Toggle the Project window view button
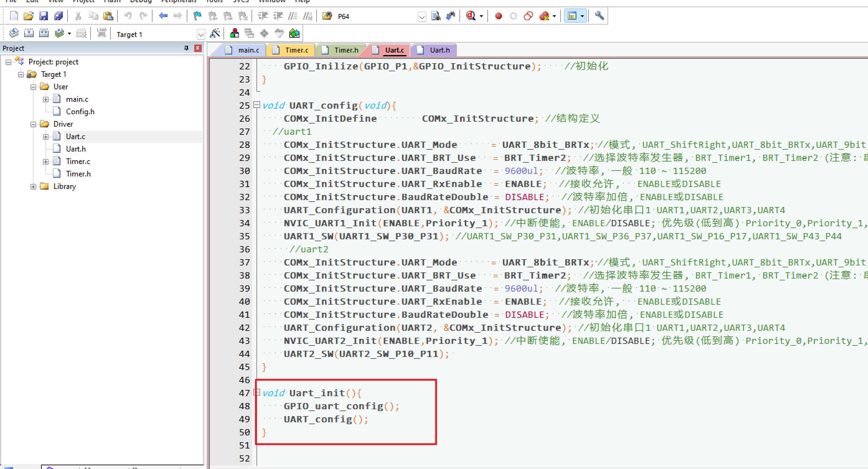The image size is (868, 469). click(572, 16)
